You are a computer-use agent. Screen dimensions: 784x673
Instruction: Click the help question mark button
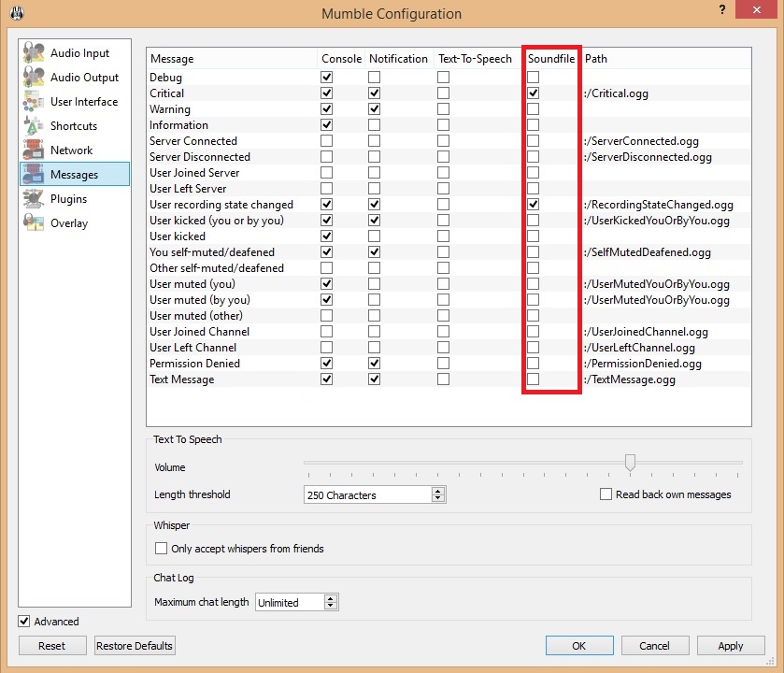(x=722, y=9)
